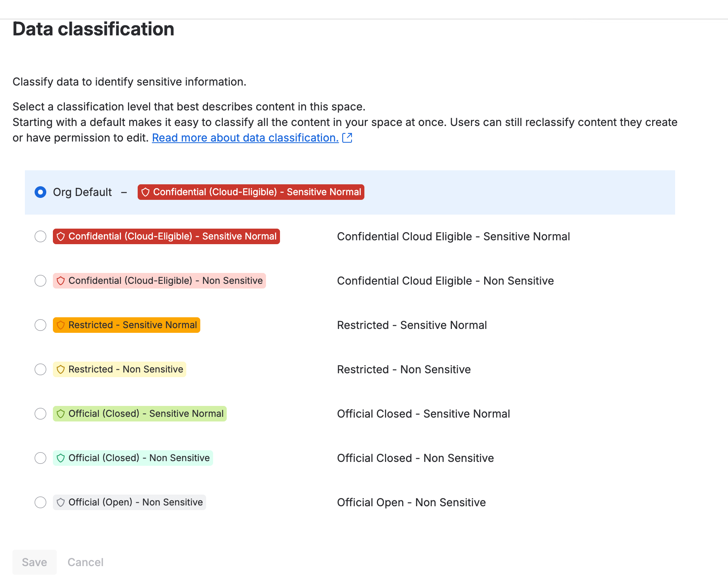Image resolution: width=728 pixels, height=584 pixels.
Task: Click shield icon in Org Default red badge
Action: [x=145, y=192]
